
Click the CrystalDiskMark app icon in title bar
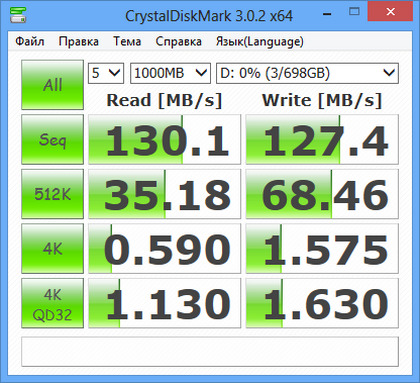click(18, 15)
